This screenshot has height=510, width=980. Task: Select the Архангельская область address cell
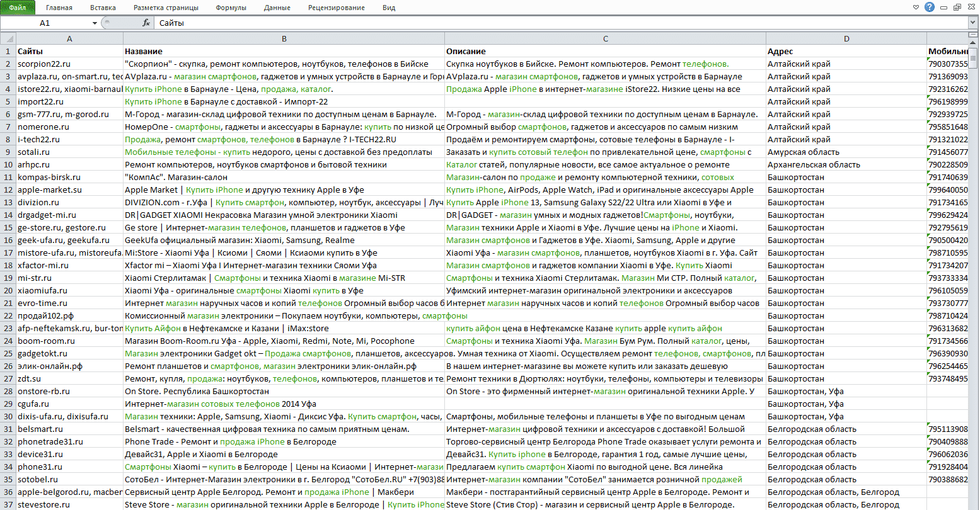pos(846,164)
